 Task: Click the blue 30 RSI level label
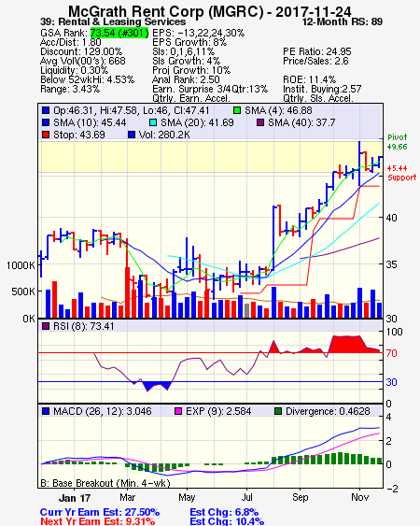391,382
